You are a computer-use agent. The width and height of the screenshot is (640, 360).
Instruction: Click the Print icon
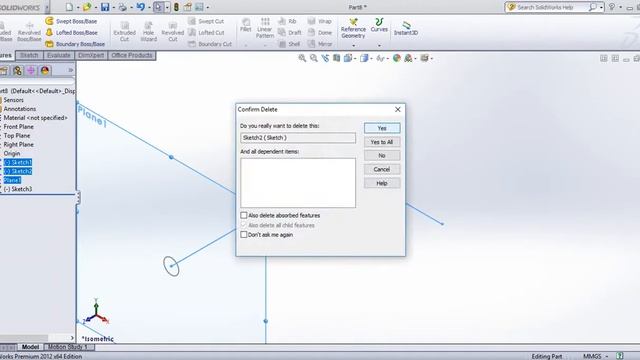[x=122, y=7]
